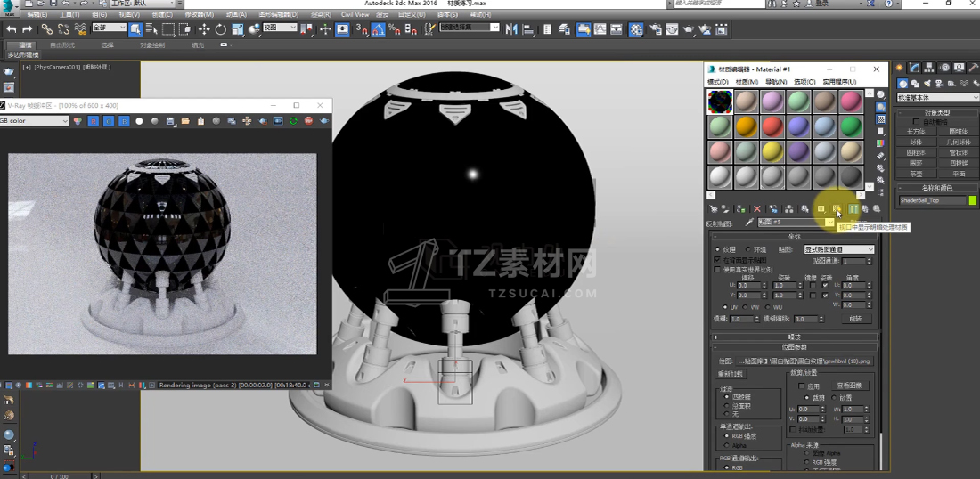Open the 显式贴图通道 mapping dropdown
Image resolution: width=980 pixels, height=479 pixels.
click(838, 249)
